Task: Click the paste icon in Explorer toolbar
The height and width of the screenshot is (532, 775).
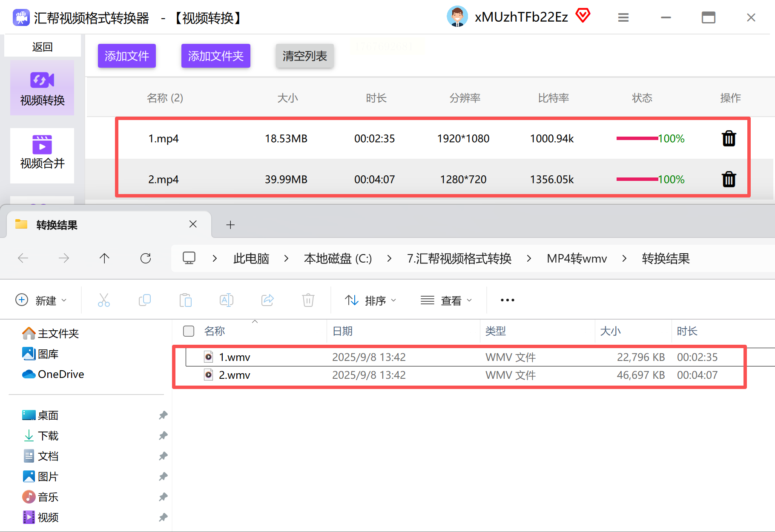Action: point(186,300)
